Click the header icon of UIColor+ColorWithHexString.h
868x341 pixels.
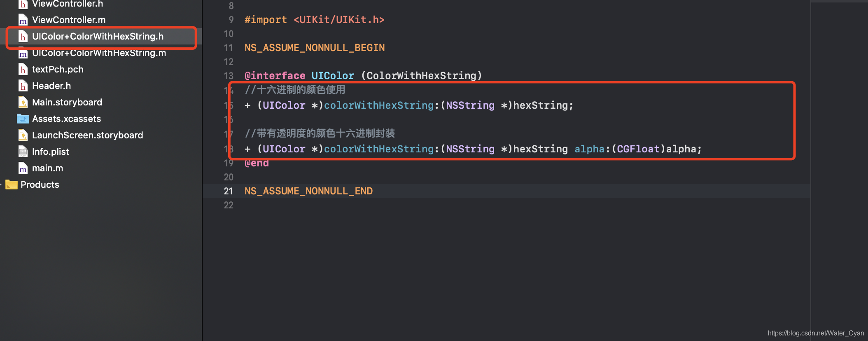23,36
